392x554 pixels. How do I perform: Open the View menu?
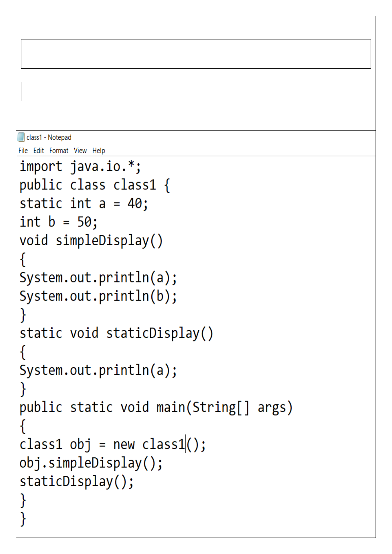[x=80, y=151]
